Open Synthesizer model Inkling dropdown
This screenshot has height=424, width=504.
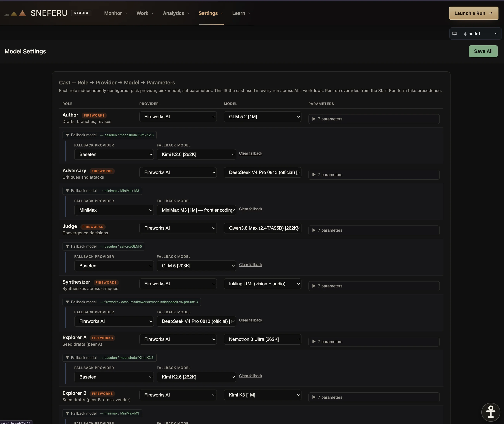tap(262, 284)
